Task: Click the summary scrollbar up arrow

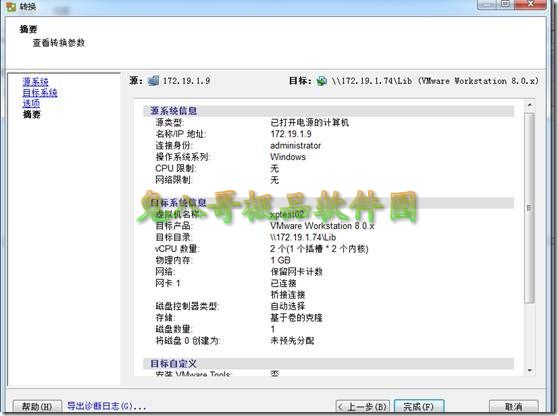Action: 530,105
